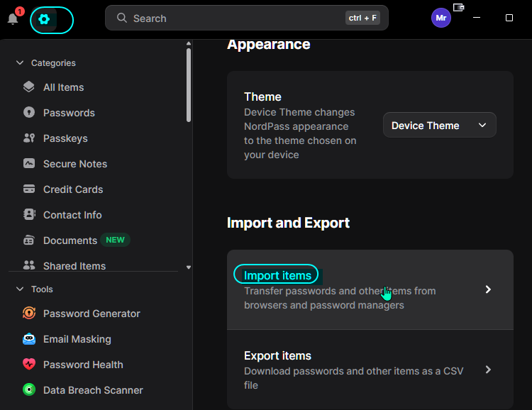The width and height of the screenshot is (532, 410).
Task: Open the Device Theme dropdown
Action: 439,126
